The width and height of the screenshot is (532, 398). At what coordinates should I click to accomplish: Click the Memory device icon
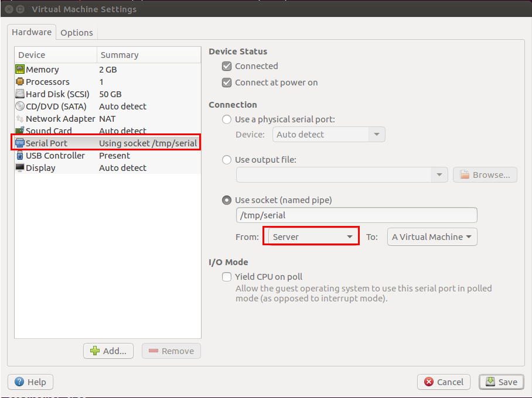(x=20, y=70)
